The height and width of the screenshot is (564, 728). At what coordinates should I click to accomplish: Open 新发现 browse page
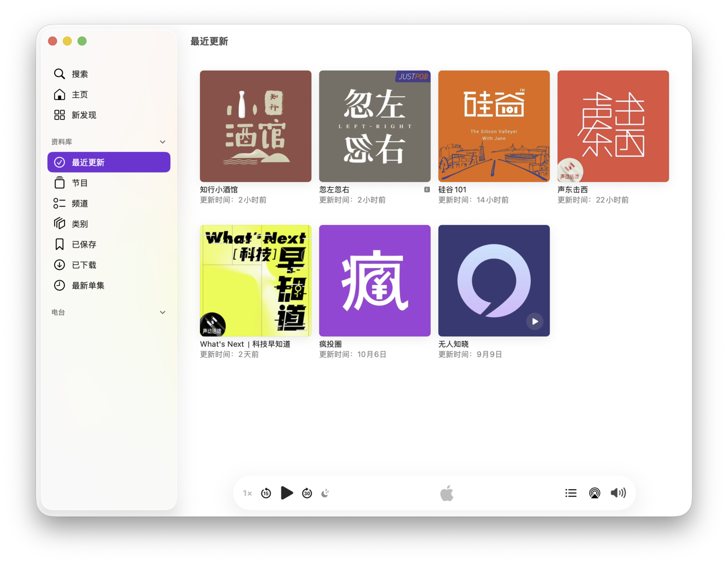pos(84,115)
